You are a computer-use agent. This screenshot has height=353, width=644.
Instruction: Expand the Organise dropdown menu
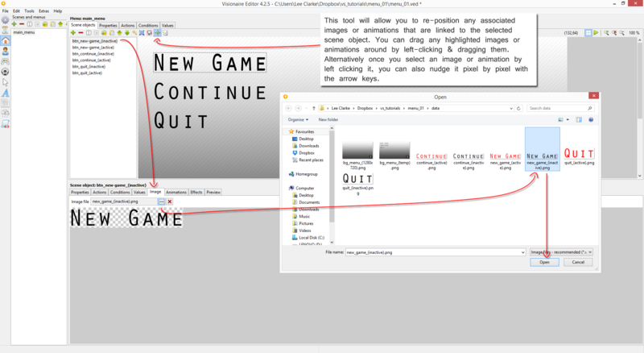point(296,119)
